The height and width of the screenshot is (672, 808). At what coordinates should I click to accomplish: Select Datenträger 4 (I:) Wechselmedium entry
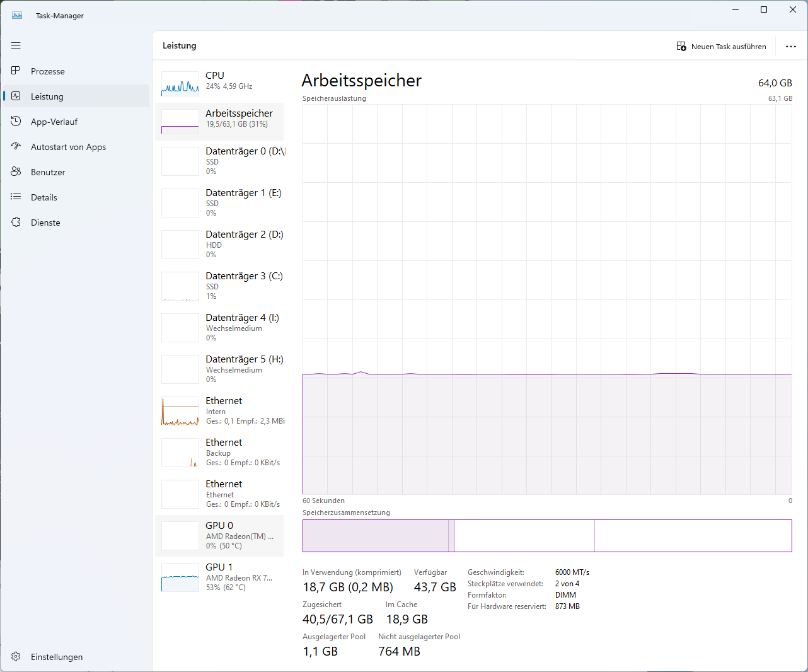click(219, 327)
